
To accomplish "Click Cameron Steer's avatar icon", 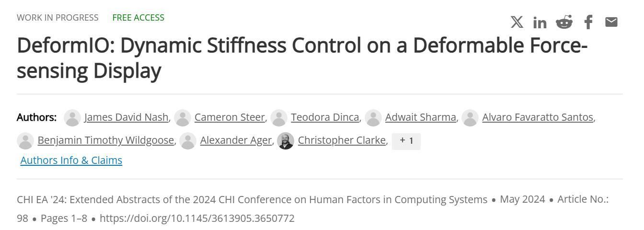I will click(x=183, y=117).
